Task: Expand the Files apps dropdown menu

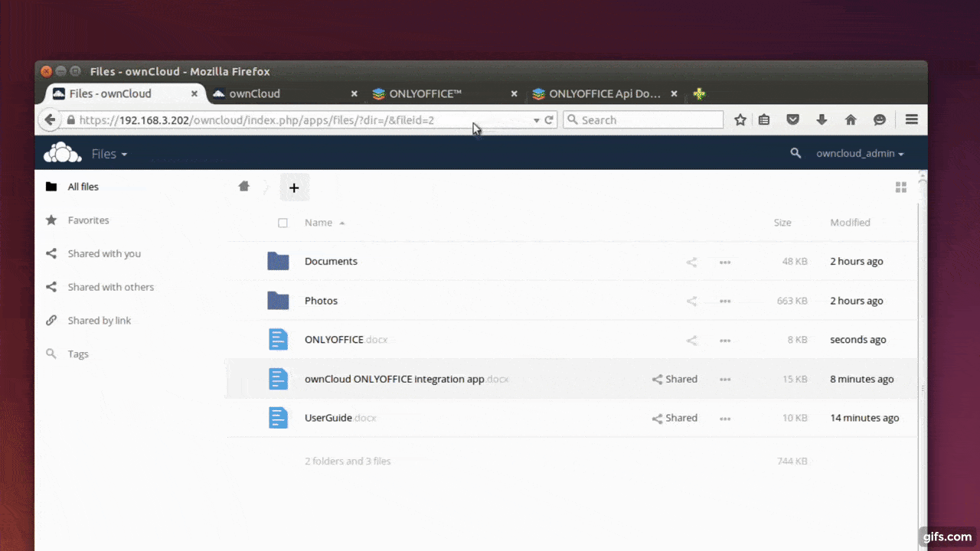Action: [109, 154]
